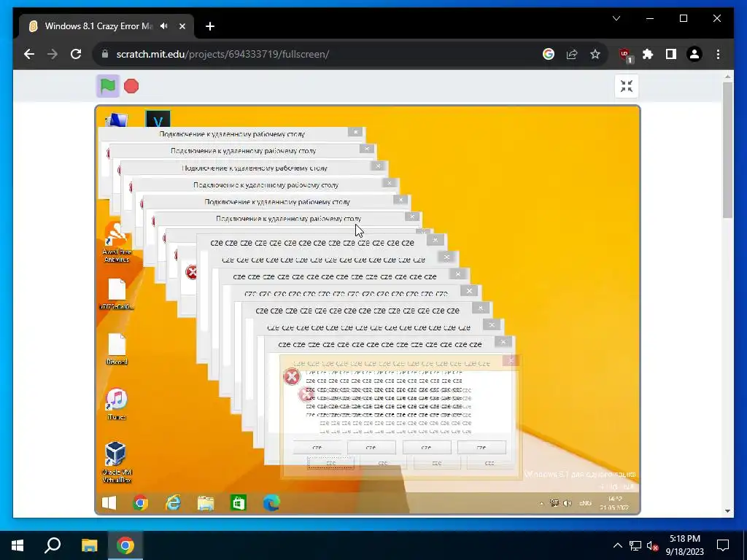Click the address bar URL
Image resolution: width=747 pixels, height=560 pixels.
[222, 54]
